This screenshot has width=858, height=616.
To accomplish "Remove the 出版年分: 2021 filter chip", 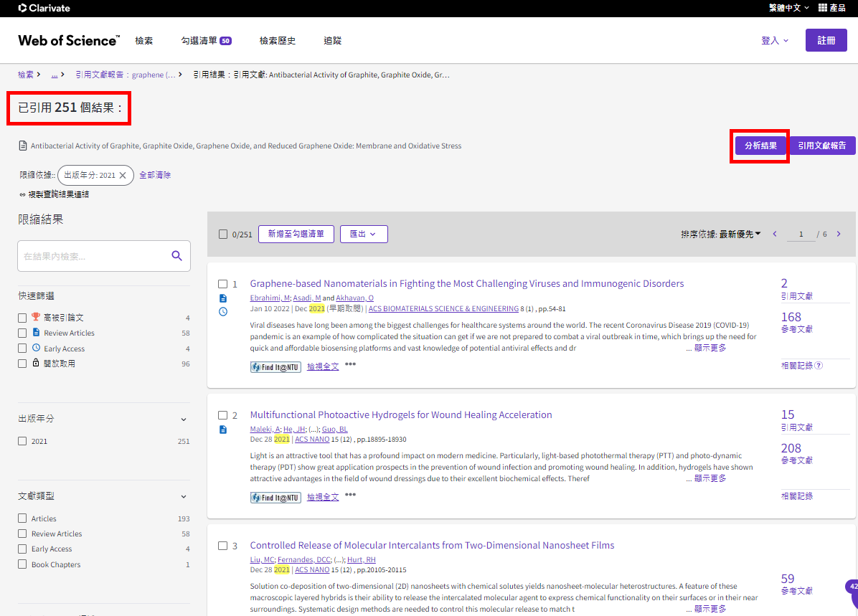I will (x=123, y=175).
